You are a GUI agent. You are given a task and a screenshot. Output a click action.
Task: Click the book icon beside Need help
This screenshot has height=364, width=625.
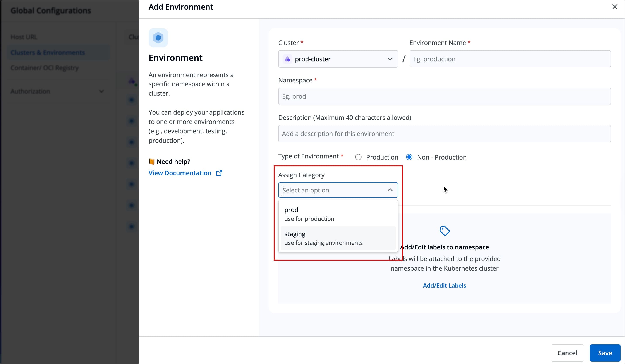click(x=151, y=162)
